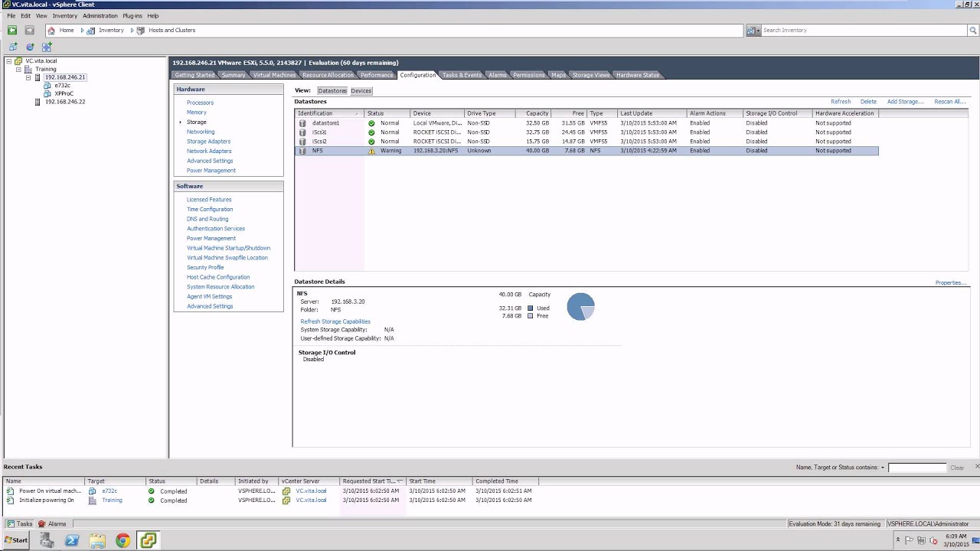Collapse the 192.168.246.21 host node
Image resolution: width=980 pixels, height=551 pixels.
pyautogui.click(x=28, y=77)
